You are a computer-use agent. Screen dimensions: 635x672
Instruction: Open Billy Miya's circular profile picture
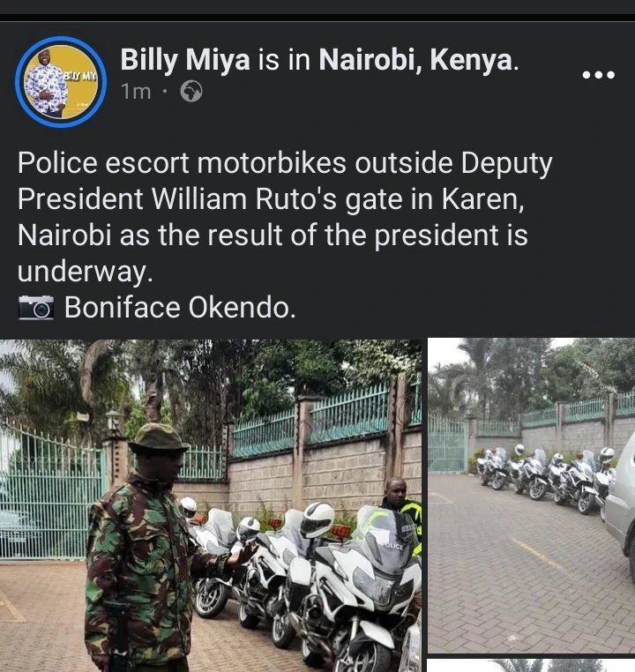[61, 82]
